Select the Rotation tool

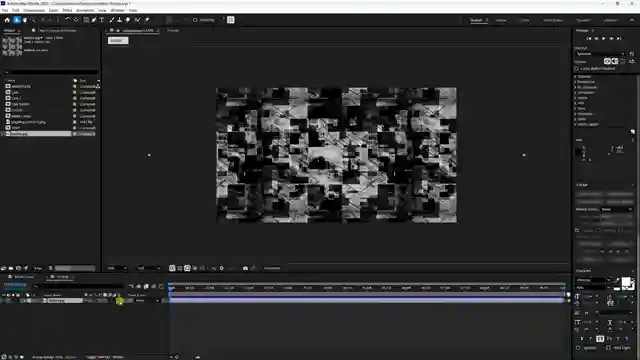coord(68,20)
